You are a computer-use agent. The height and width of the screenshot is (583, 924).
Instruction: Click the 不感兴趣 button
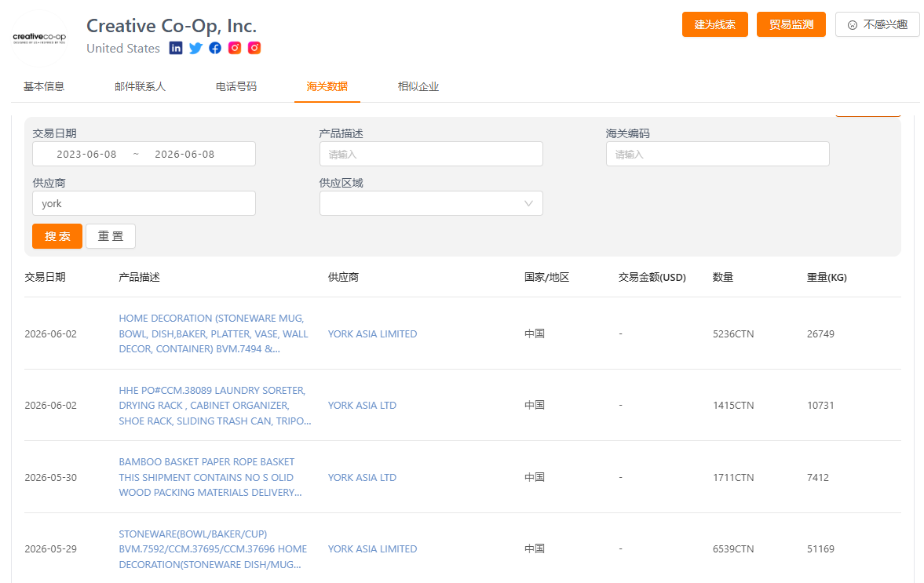(877, 25)
